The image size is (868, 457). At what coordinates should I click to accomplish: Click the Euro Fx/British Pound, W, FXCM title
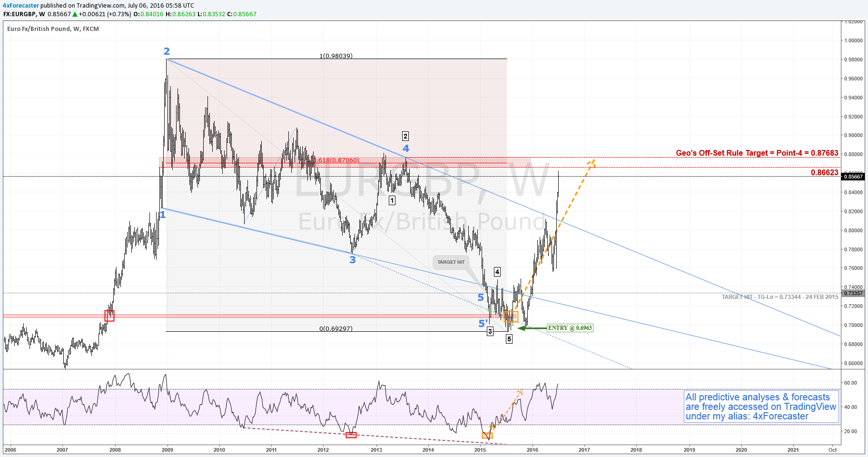pos(53,29)
